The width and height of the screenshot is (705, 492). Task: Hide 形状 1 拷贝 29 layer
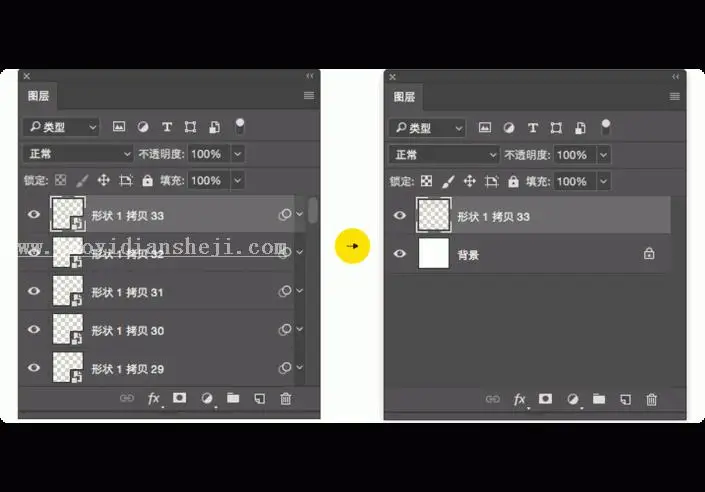coord(34,368)
